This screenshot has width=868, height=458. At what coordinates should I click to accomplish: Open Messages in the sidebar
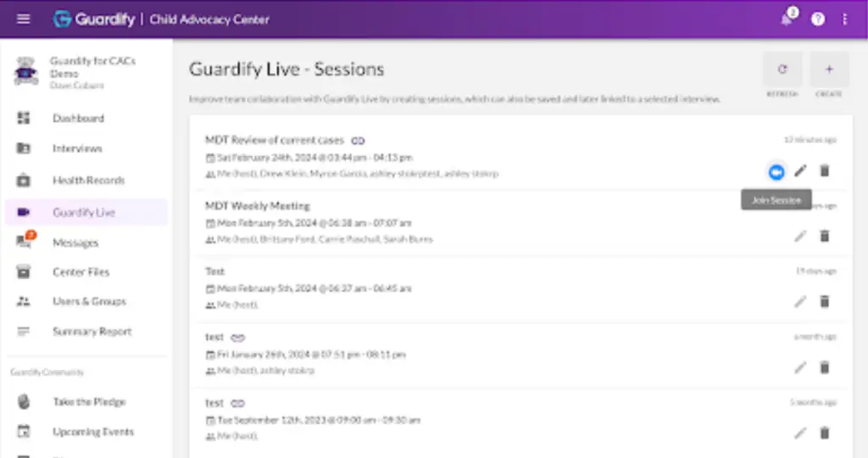[75, 243]
